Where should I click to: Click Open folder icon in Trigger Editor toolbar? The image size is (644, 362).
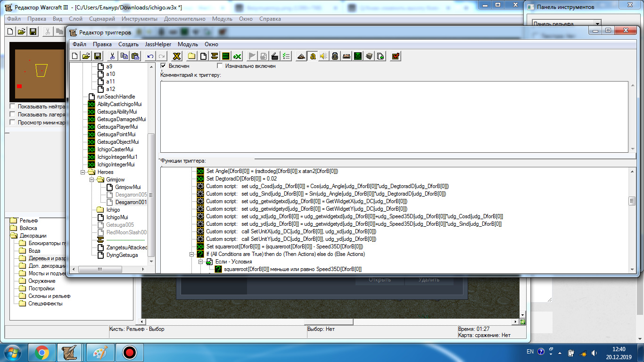[x=86, y=56]
